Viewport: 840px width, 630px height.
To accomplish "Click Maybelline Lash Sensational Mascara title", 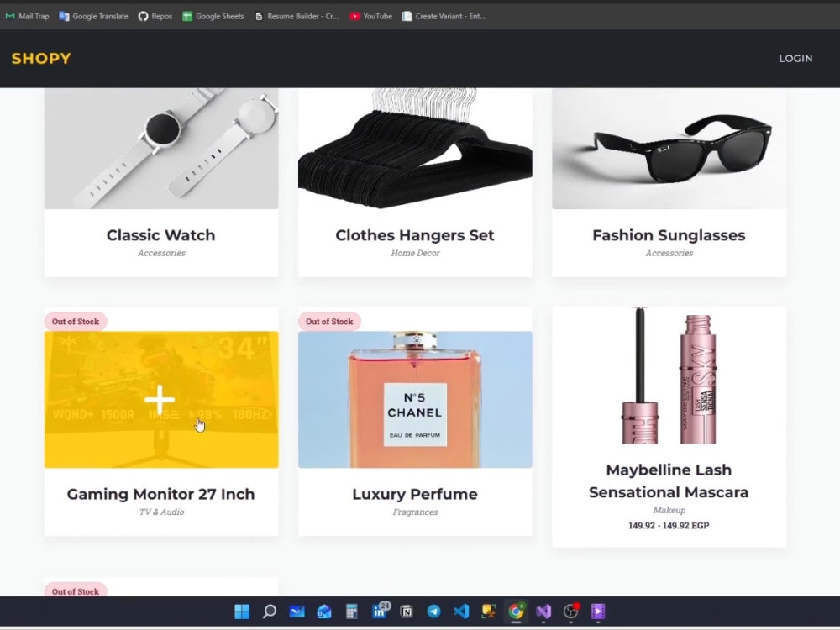I will pos(669,481).
